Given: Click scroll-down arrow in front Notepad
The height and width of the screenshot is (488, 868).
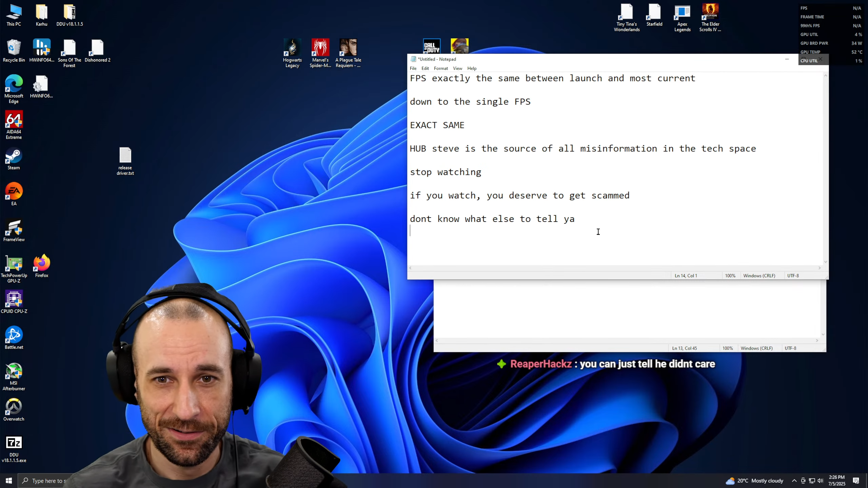Looking at the screenshot, I should pos(826,262).
